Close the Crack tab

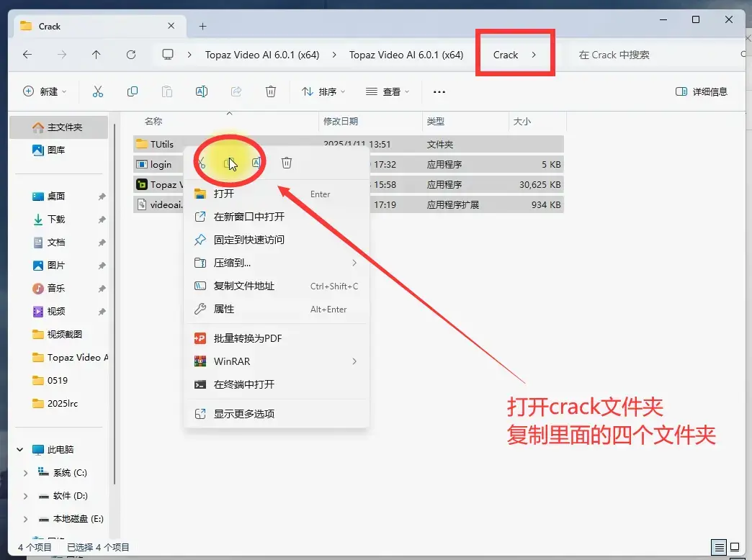coord(171,26)
